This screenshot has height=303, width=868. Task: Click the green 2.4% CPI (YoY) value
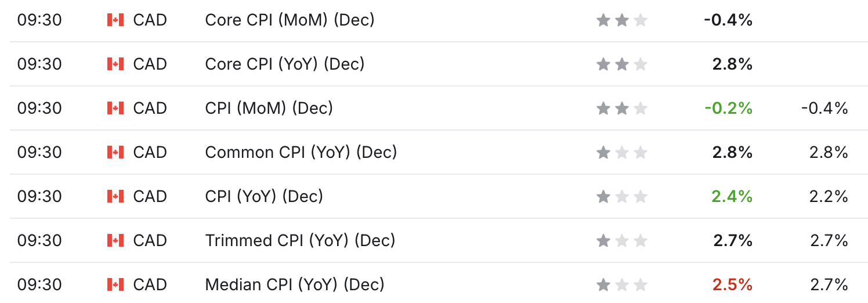pos(732,196)
